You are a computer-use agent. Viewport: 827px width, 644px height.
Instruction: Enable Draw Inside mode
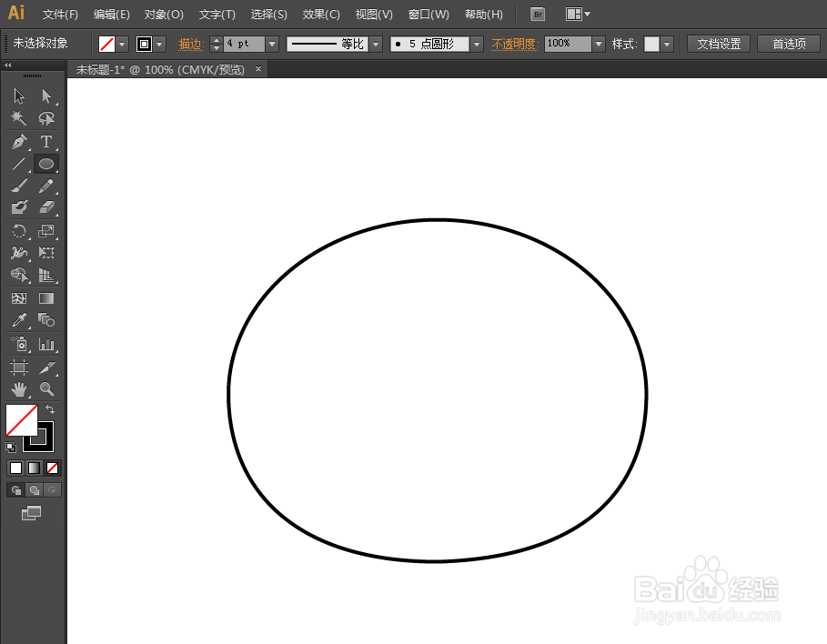pyautogui.click(x=52, y=490)
